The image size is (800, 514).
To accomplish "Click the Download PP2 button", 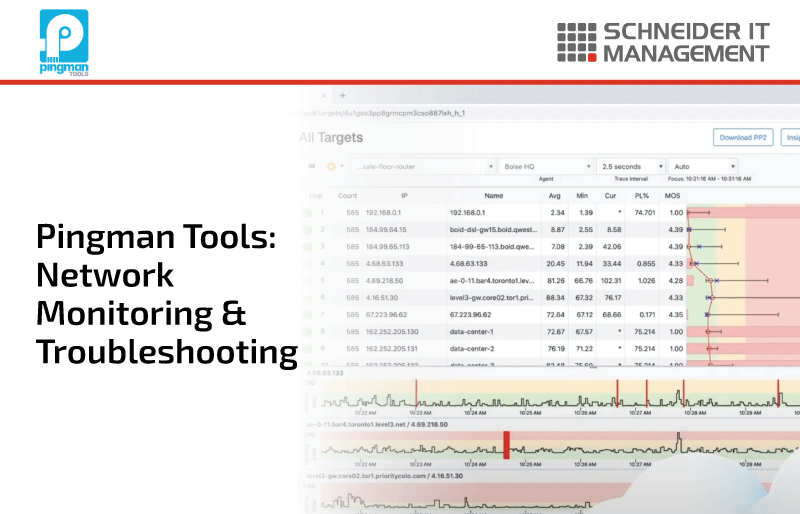I will pos(743,137).
